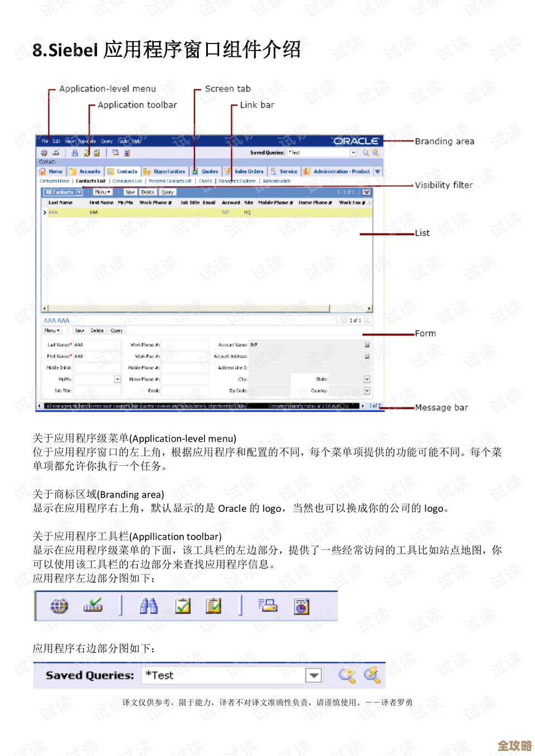Screen dimensions: 535x756
Task: Open the File menu in the application menu bar
Action: 45,142
